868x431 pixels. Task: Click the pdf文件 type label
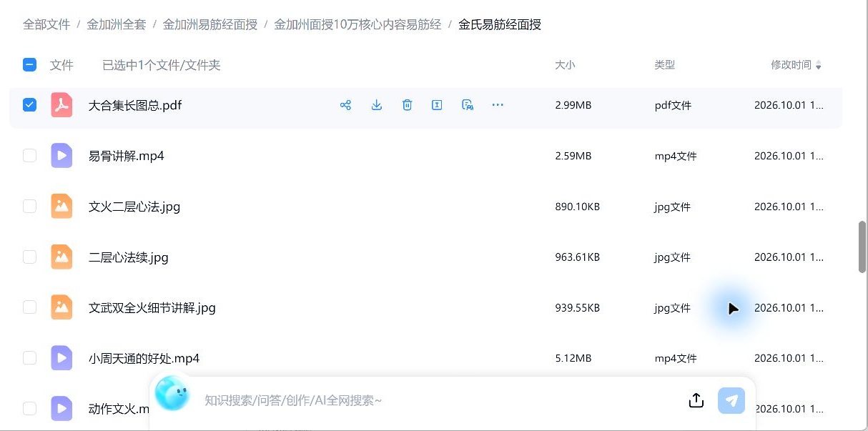click(673, 105)
